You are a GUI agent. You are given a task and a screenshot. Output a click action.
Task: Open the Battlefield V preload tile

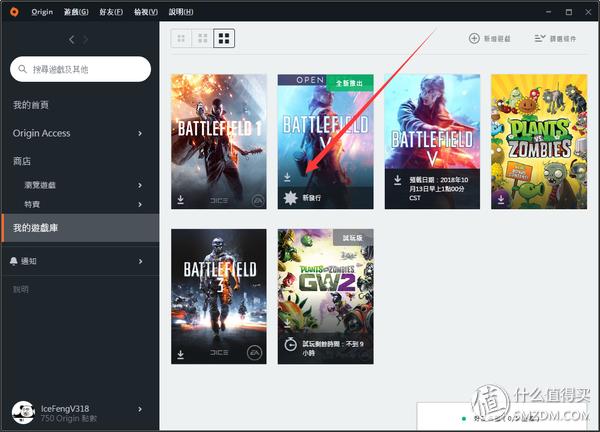click(432, 142)
